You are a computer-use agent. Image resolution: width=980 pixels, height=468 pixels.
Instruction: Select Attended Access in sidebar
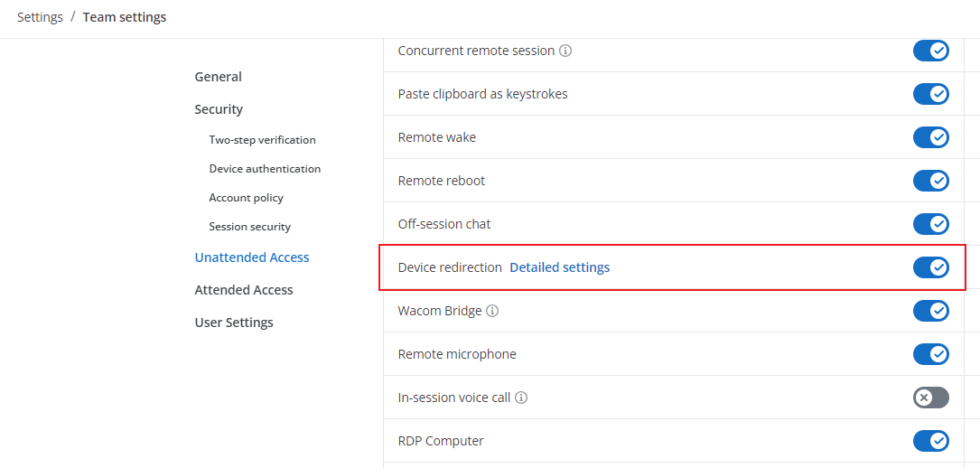244,290
